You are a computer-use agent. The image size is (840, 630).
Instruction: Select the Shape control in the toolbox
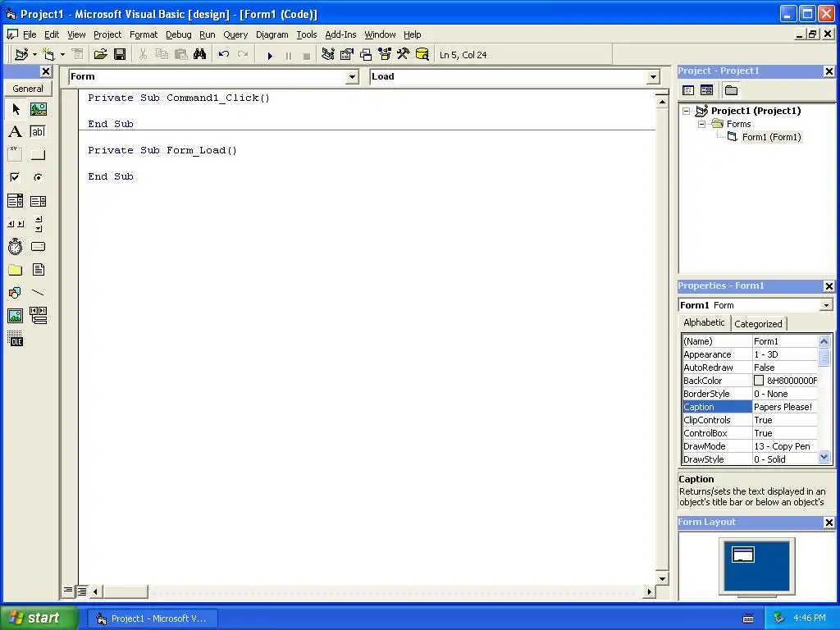(x=16, y=293)
